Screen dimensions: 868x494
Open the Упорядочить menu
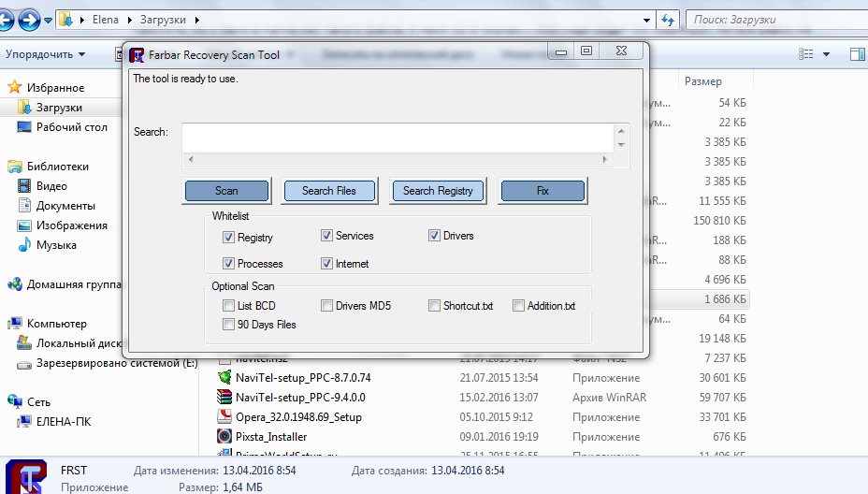point(46,54)
